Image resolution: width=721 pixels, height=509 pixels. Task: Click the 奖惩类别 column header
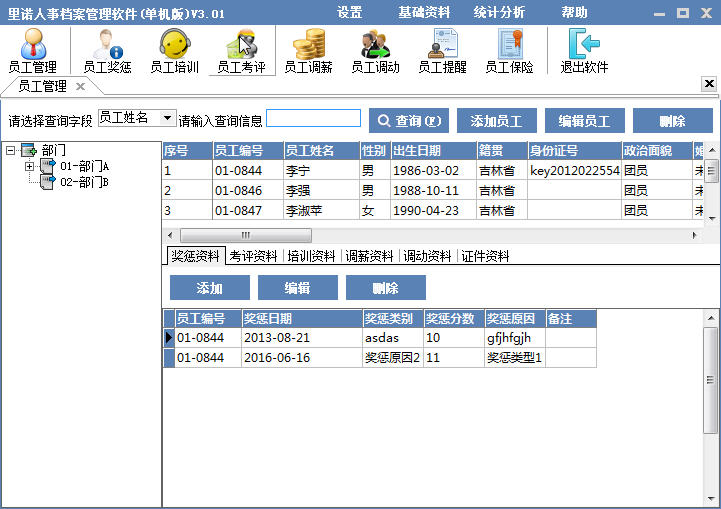[393, 319]
